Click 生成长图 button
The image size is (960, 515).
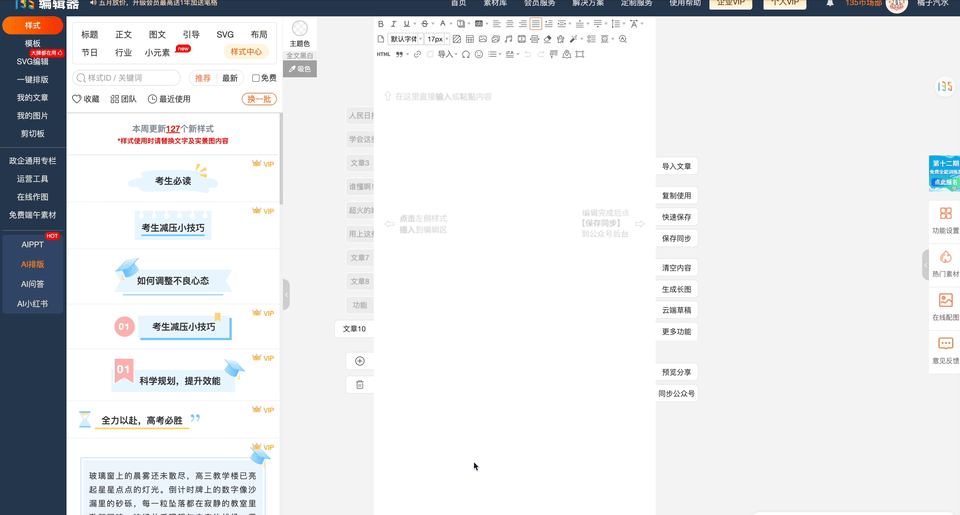click(x=677, y=289)
